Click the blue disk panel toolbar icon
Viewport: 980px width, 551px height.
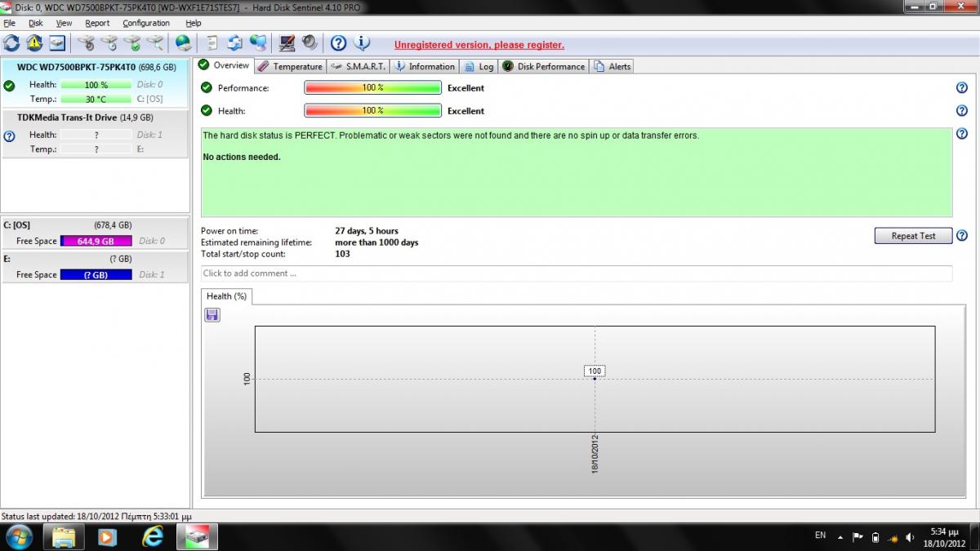56,42
